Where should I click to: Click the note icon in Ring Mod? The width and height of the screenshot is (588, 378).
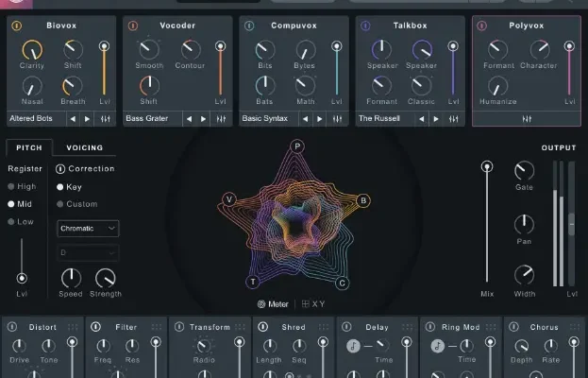point(438,347)
